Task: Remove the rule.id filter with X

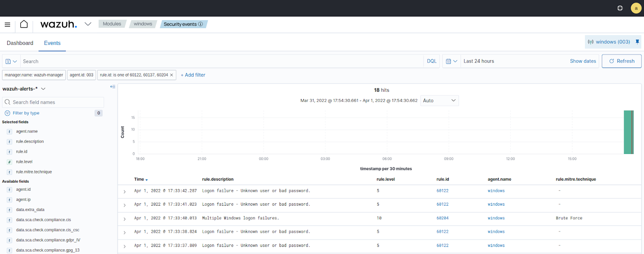Action: (171, 75)
